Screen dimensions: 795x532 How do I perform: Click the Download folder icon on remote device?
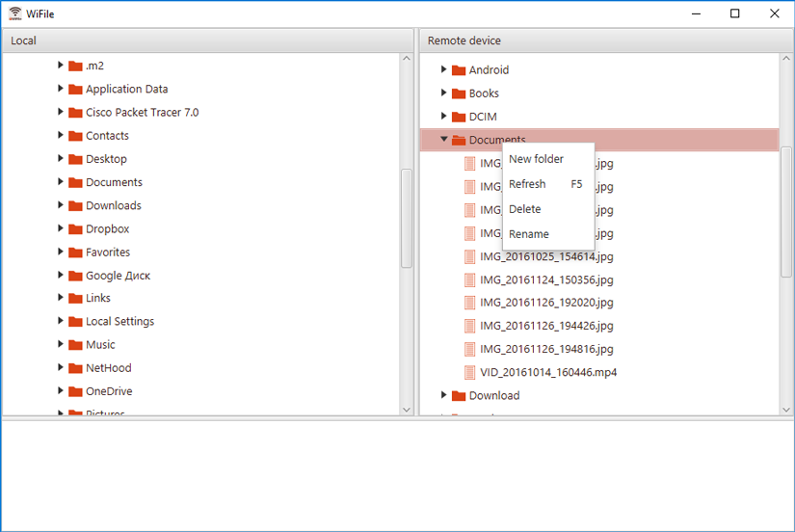(x=459, y=395)
